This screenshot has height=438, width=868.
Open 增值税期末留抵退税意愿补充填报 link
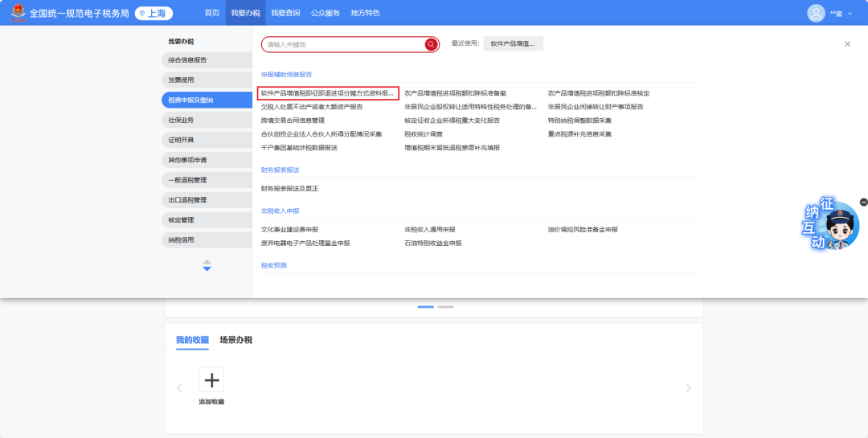[452, 148]
